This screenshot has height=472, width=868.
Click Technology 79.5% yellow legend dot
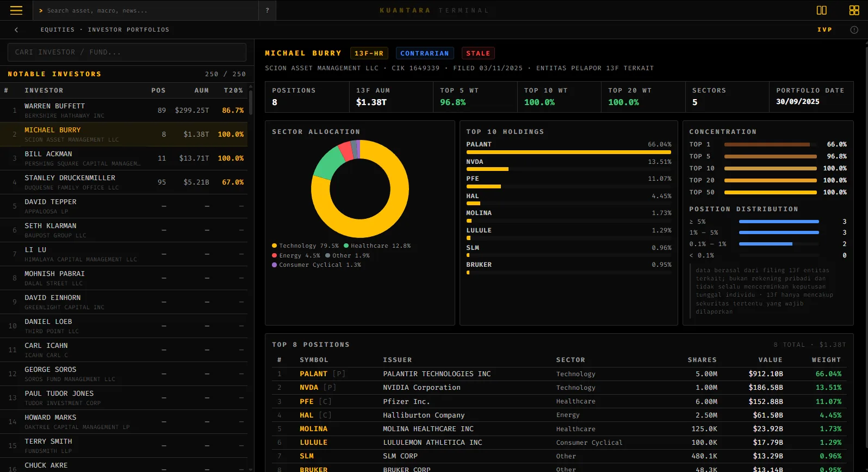pyautogui.click(x=275, y=246)
